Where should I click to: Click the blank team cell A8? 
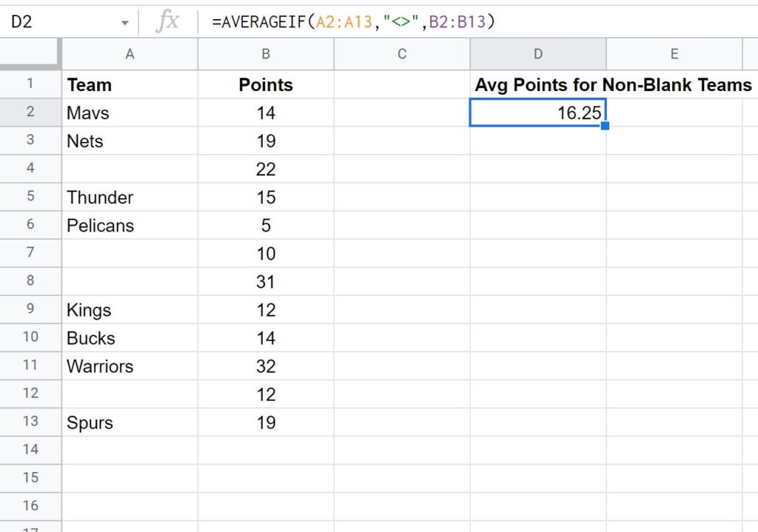[130, 282]
